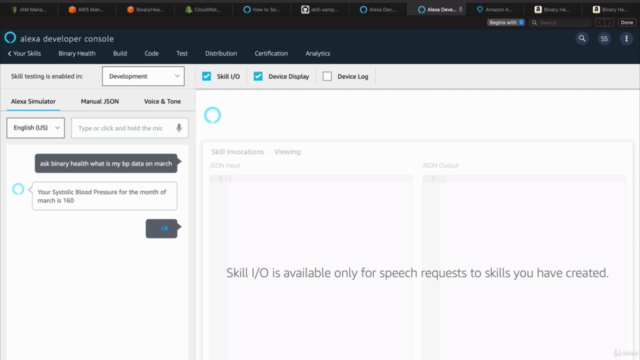Viewport: 640px width, 360px height.
Task: Switch to CloudWatch browser tab
Action: 203,9
